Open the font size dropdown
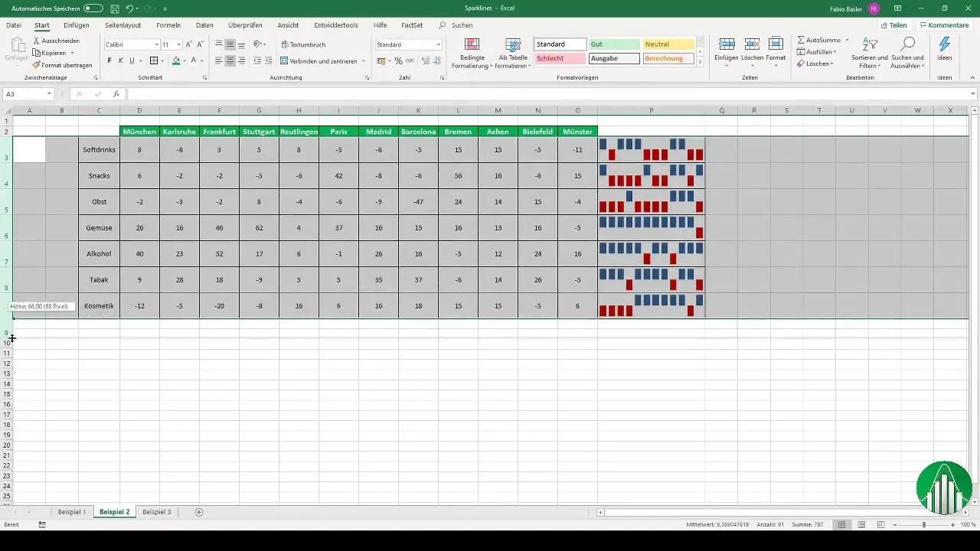The height and width of the screenshot is (551, 980). (x=178, y=44)
